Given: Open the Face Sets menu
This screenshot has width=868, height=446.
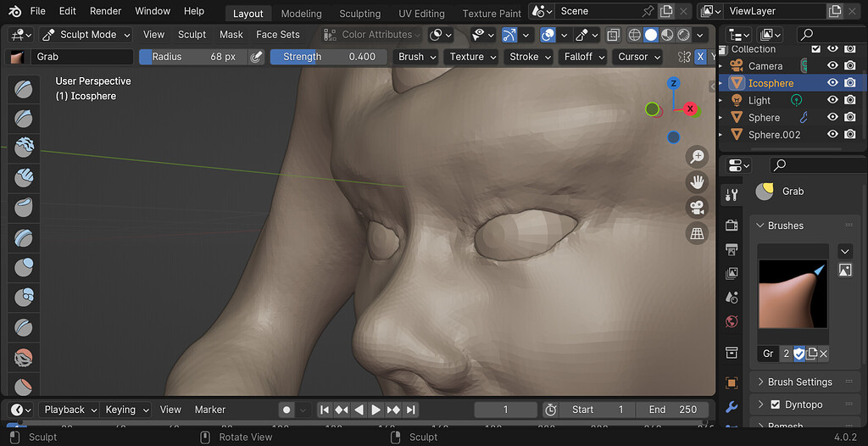Looking at the screenshot, I should (278, 35).
